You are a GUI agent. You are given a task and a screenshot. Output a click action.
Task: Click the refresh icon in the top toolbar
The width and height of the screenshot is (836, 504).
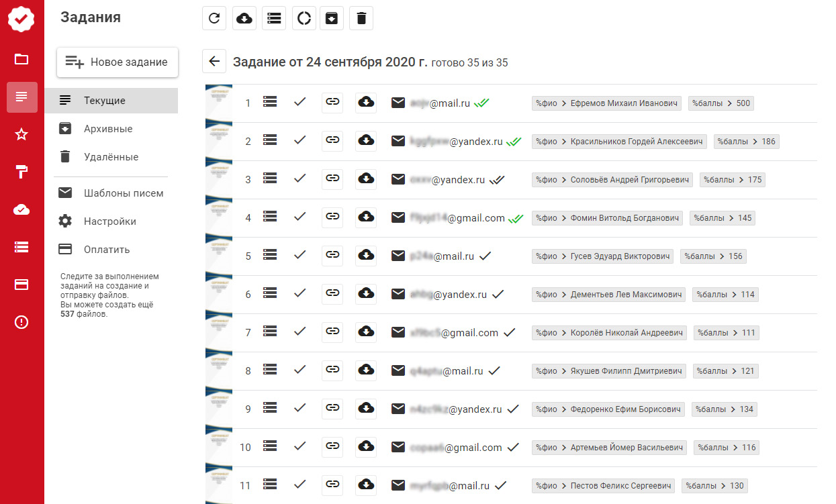[214, 18]
